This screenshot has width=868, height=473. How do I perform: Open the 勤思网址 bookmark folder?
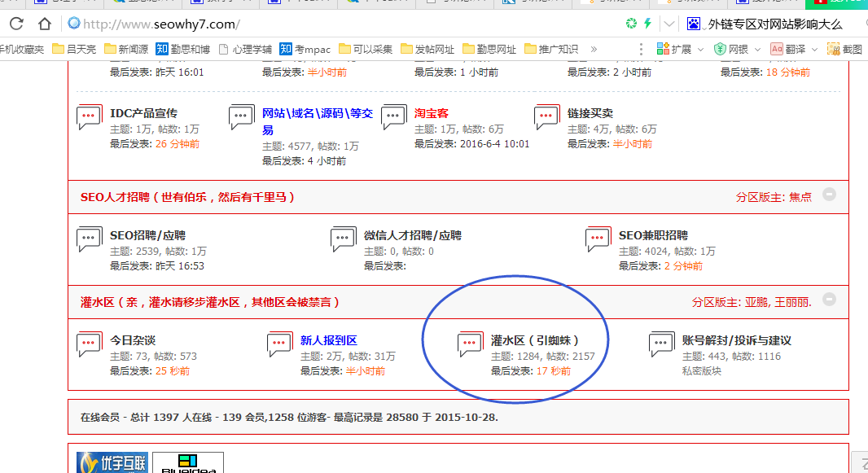click(489, 49)
